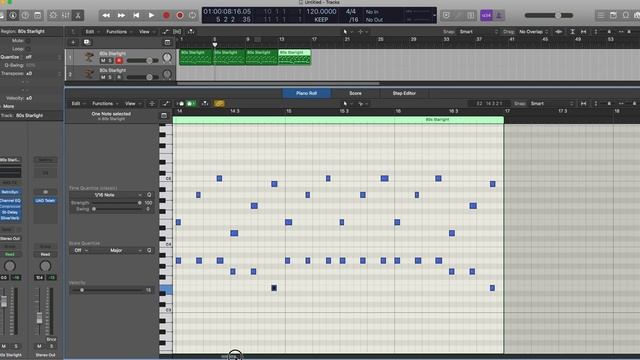Click the Fast Forward transport button

[x=121, y=16]
